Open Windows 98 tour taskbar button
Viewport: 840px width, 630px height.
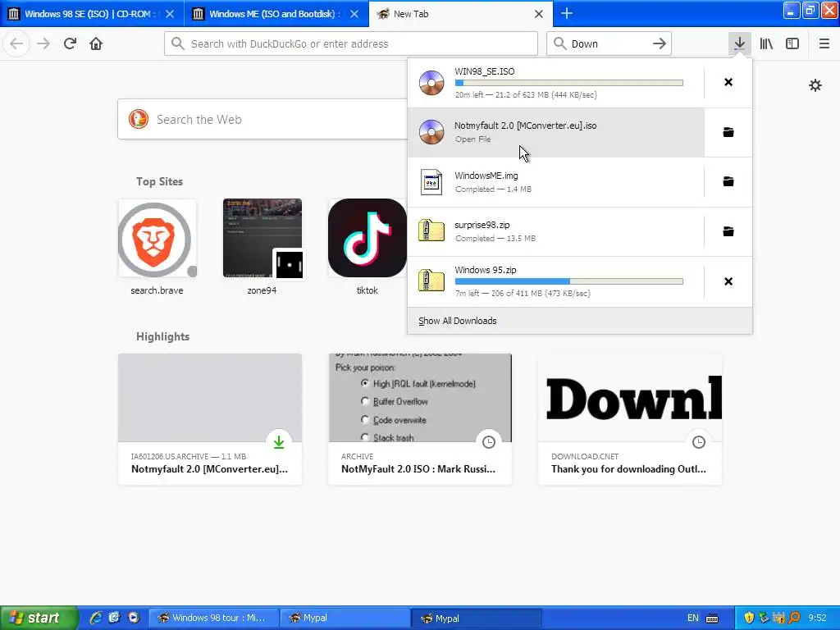tap(213, 618)
